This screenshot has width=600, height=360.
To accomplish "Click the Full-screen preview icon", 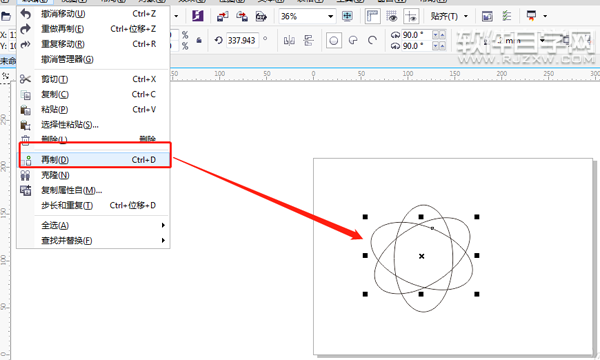I will [347, 16].
